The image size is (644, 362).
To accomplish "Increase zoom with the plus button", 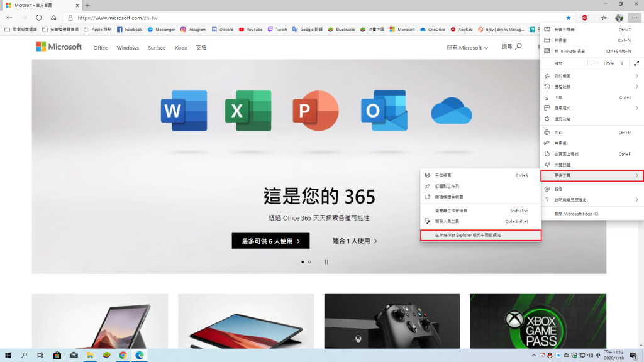I will pyautogui.click(x=622, y=63).
